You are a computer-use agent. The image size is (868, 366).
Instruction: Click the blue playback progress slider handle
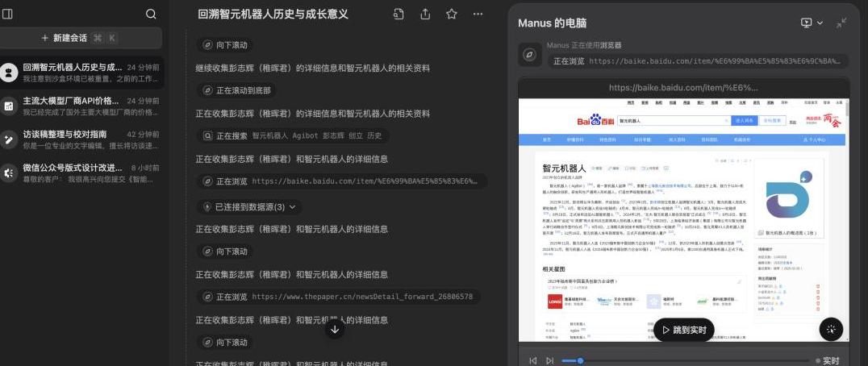[580, 360]
